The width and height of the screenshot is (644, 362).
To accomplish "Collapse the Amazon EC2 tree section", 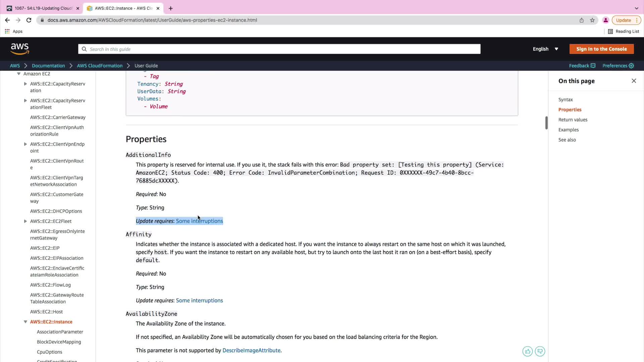I will (x=19, y=74).
